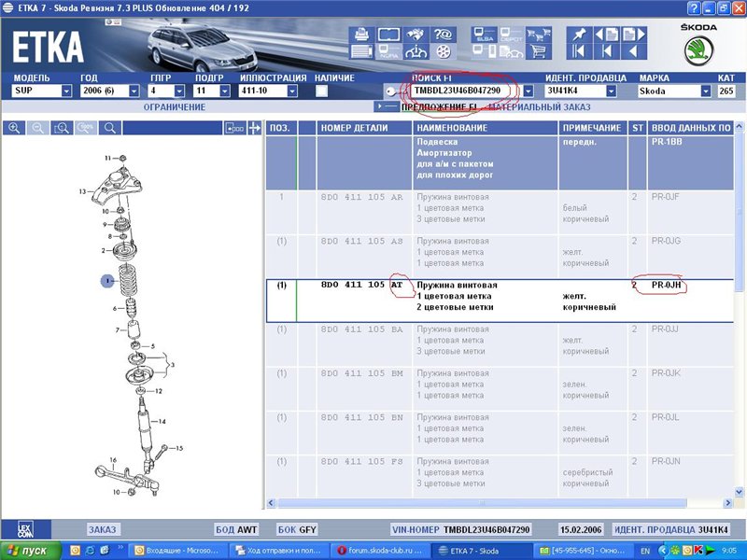
Task: Select part row 8D0 411 105 AS
Action: 500,256
